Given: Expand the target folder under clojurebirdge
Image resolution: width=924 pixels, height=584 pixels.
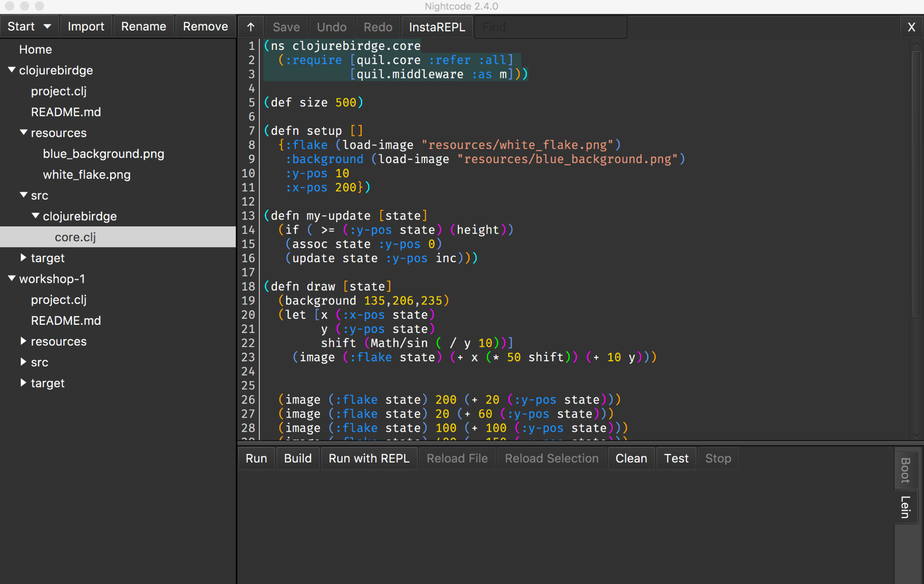Looking at the screenshot, I should 24,258.
